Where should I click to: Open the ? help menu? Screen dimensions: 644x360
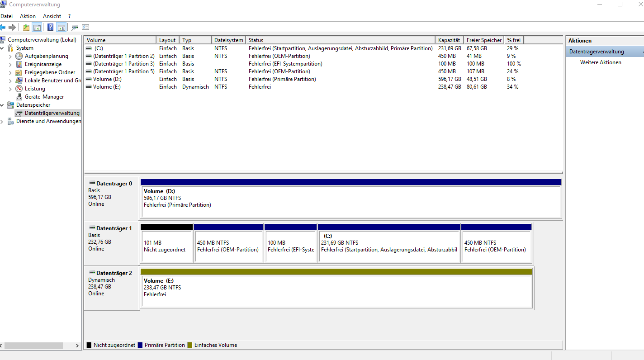coord(69,16)
